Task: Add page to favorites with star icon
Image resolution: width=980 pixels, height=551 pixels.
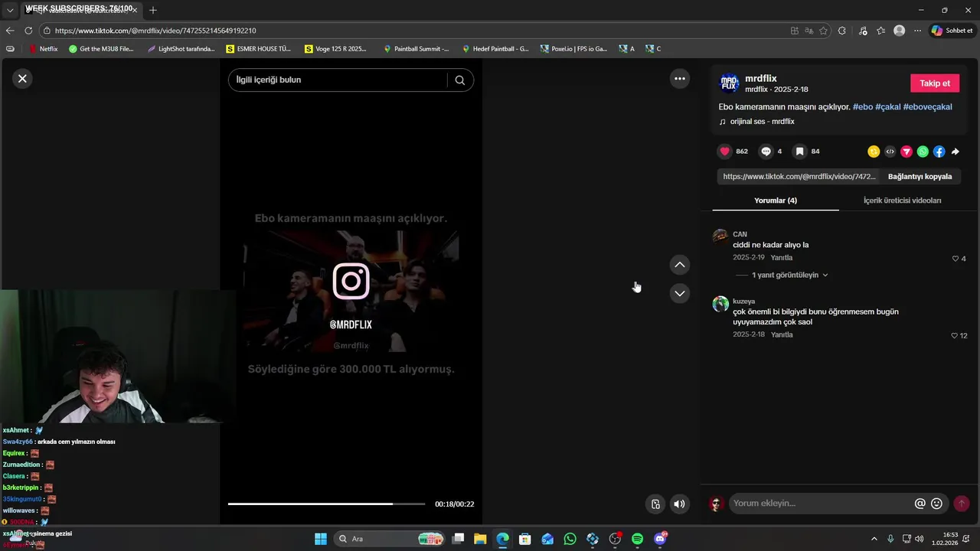Action: pos(823,31)
